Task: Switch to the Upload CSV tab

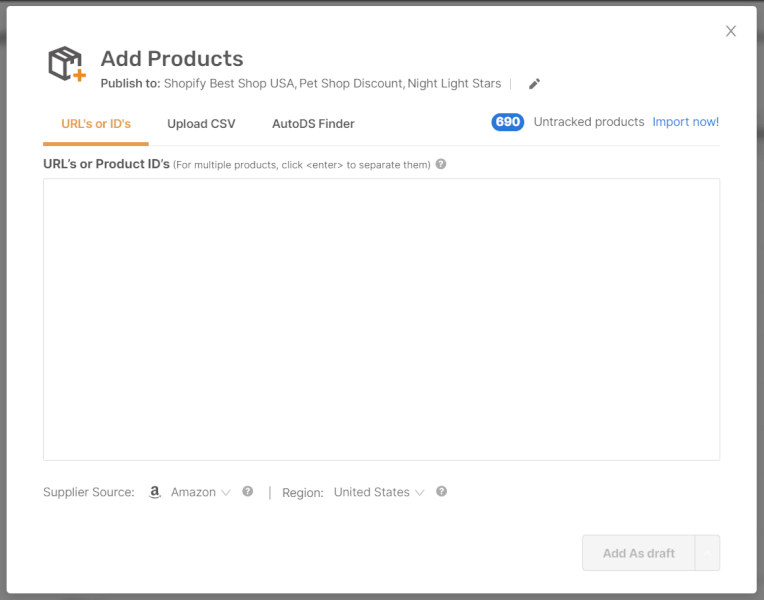Action: click(x=201, y=124)
